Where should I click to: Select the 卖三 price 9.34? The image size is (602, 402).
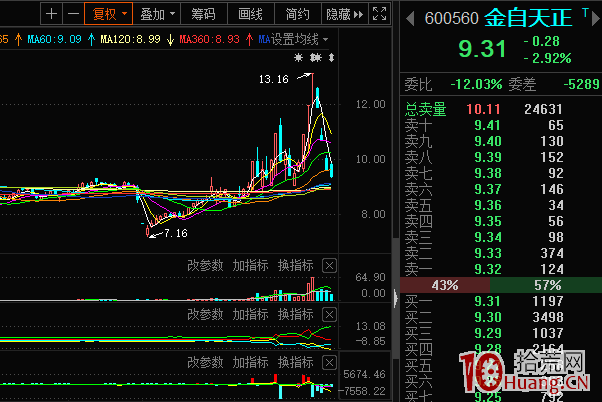click(488, 237)
